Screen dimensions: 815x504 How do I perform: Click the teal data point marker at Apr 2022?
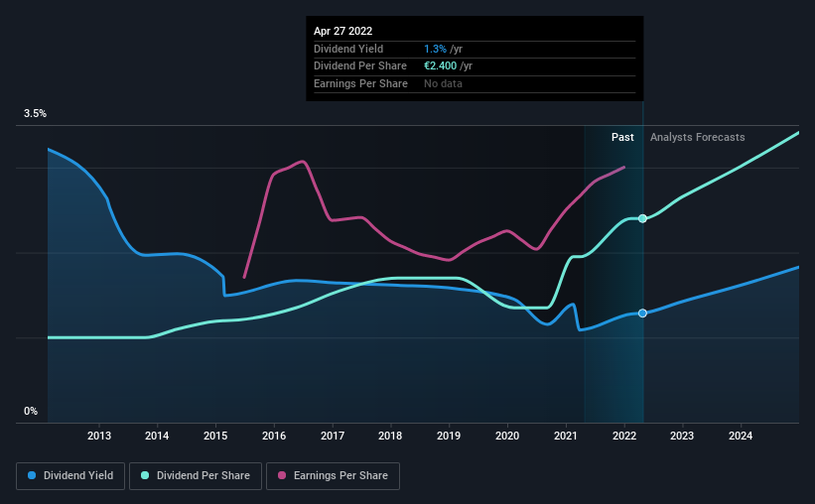click(x=642, y=218)
